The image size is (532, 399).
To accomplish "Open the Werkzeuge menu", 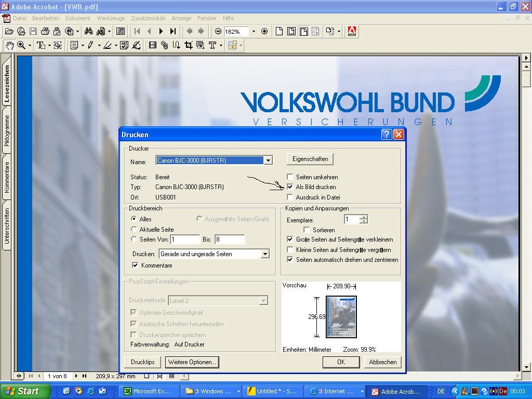I will 111,18.
